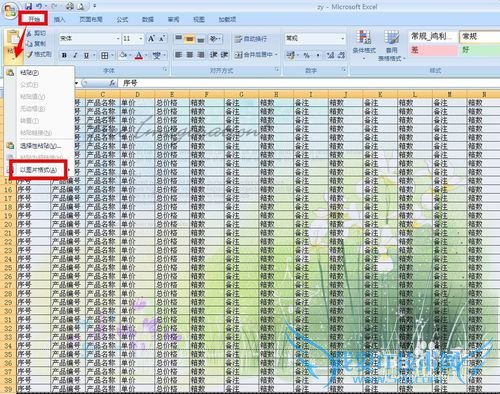Toggle align text right
The width and height of the screenshot is (500, 394).
tap(201, 55)
